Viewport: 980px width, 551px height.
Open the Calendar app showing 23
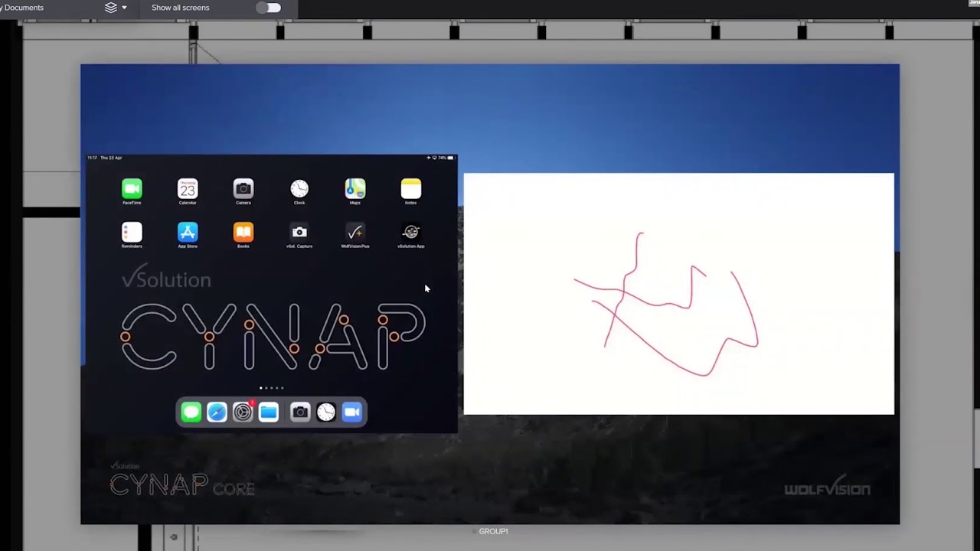[x=188, y=188]
